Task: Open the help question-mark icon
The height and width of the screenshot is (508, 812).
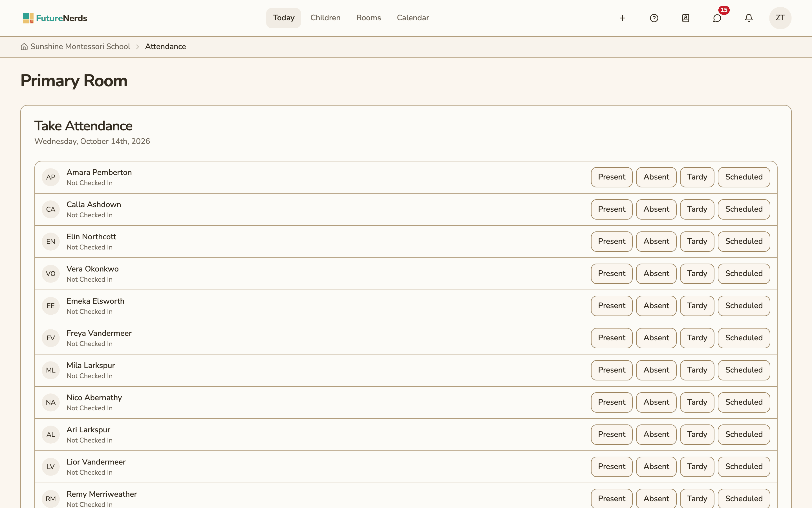Action: click(x=654, y=18)
